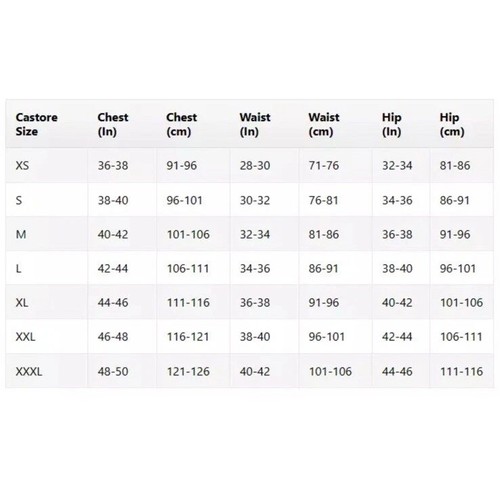
Task: Select the XL size row label
Action: (22, 303)
